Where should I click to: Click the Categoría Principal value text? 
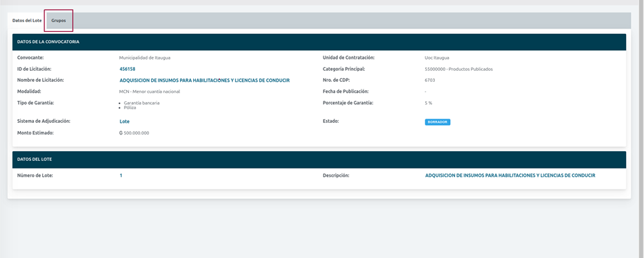pyautogui.click(x=459, y=69)
